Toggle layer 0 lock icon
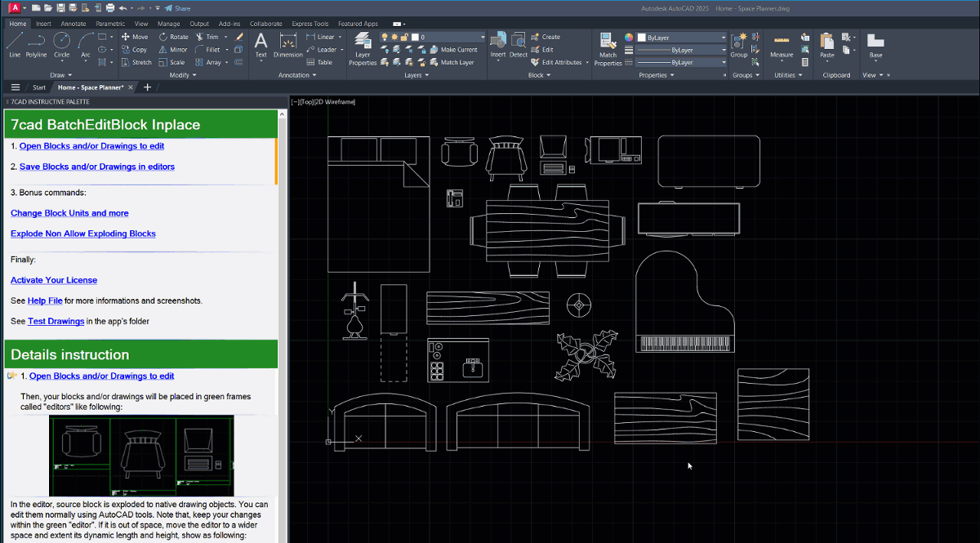This screenshot has height=543, width=980. (404, 37)
